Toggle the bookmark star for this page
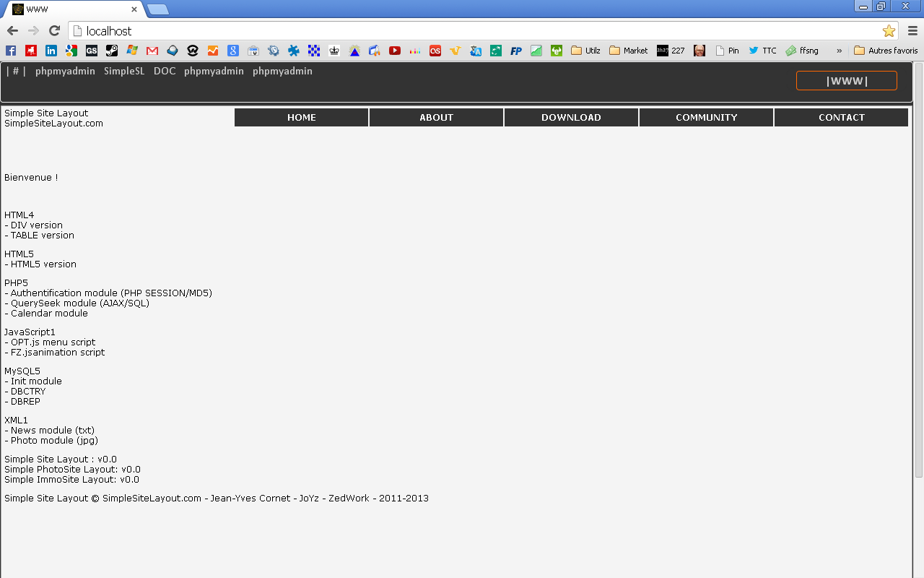The height and width of the screenshot is (578, 924). [888, 31]
